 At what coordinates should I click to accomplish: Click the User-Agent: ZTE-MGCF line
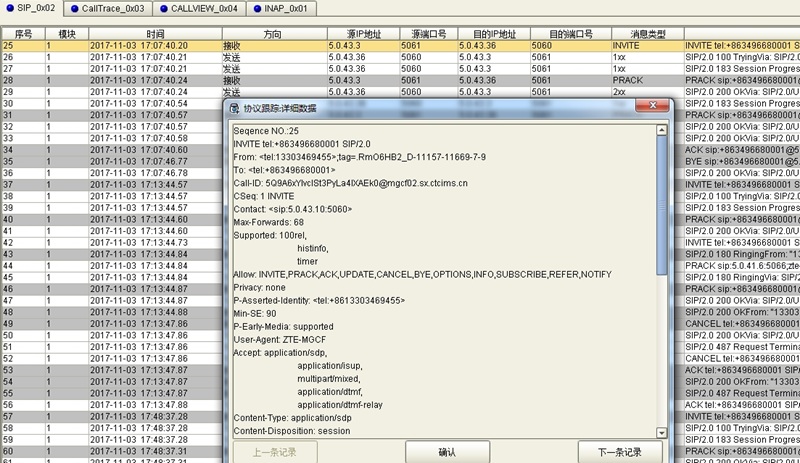pos(280,339)
